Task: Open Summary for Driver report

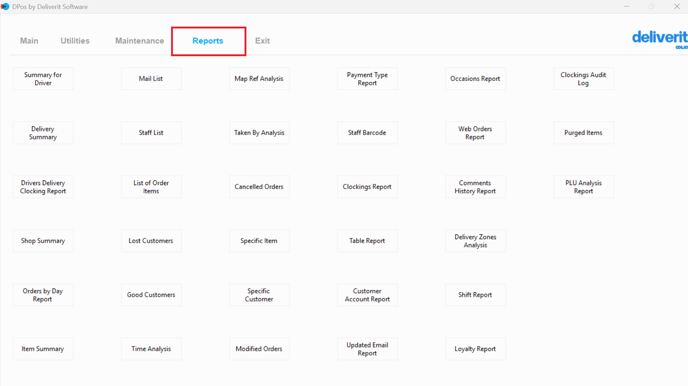Action: click(x=43, y=79)
